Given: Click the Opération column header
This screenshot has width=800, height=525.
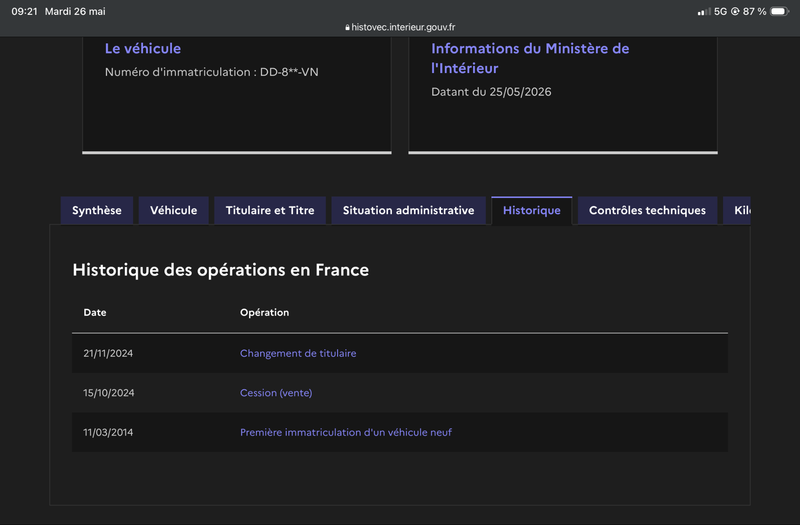Looking at the screenshot, I should coord(264,312).
